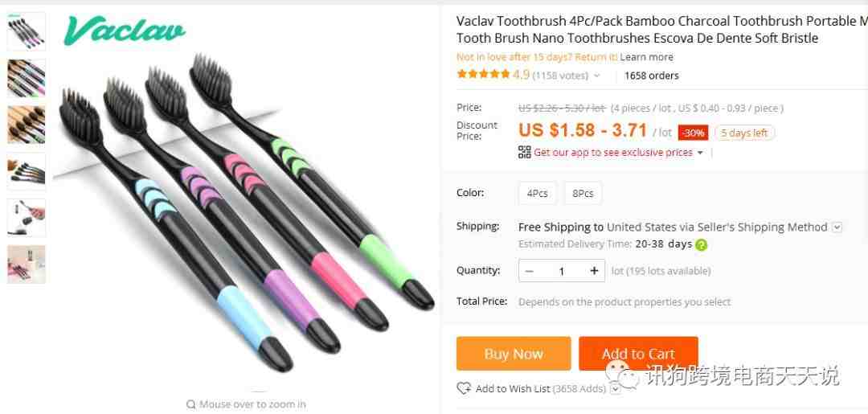Viewport: 868px width, 414px height.
Task: Select the 8Pcs option
Action: [583, 193]
